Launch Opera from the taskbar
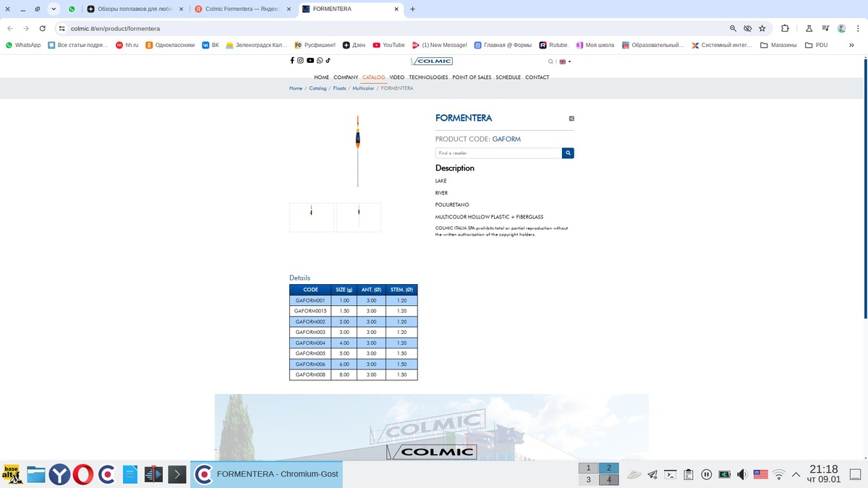 tap(83, 474)
